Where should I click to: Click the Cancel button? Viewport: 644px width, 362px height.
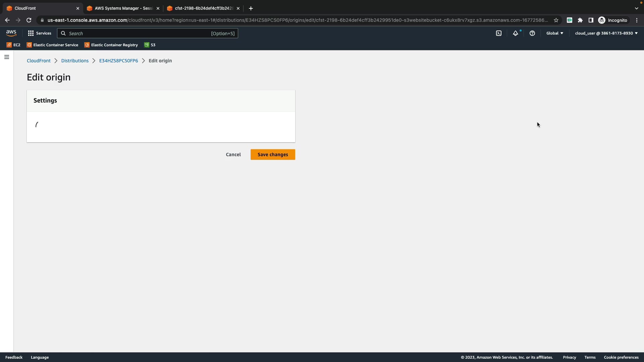233,155
